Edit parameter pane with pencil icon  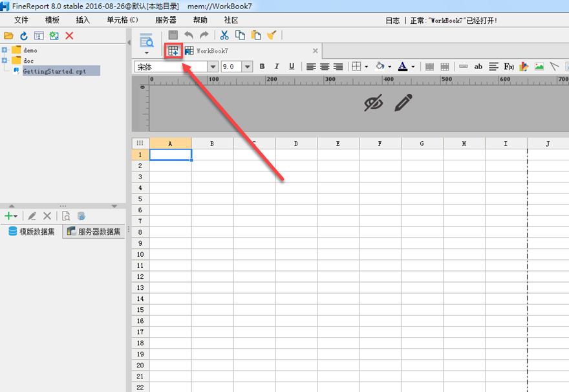(x=403, y=103)
